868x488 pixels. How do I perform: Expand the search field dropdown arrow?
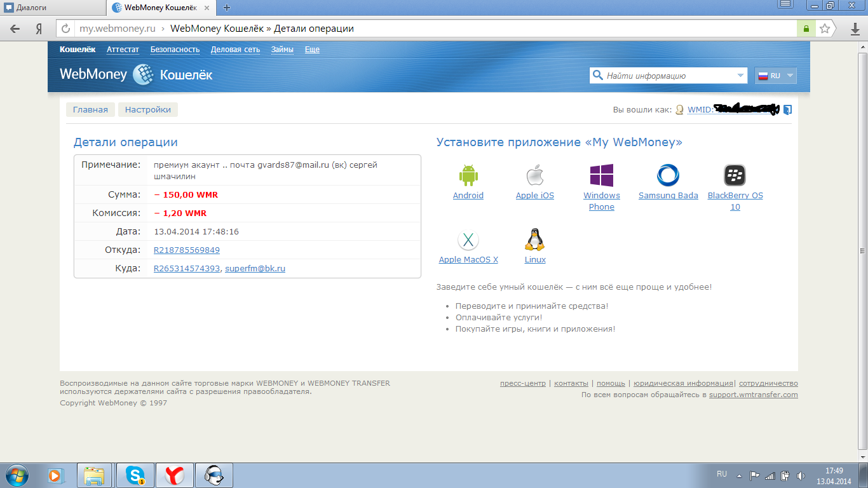[740, 76]
